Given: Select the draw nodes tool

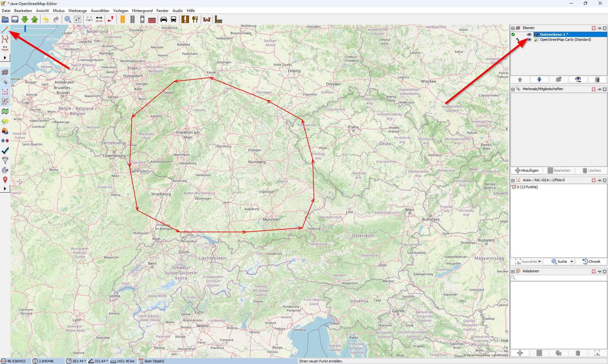Looking at the screenshot, I should [5, 30].
